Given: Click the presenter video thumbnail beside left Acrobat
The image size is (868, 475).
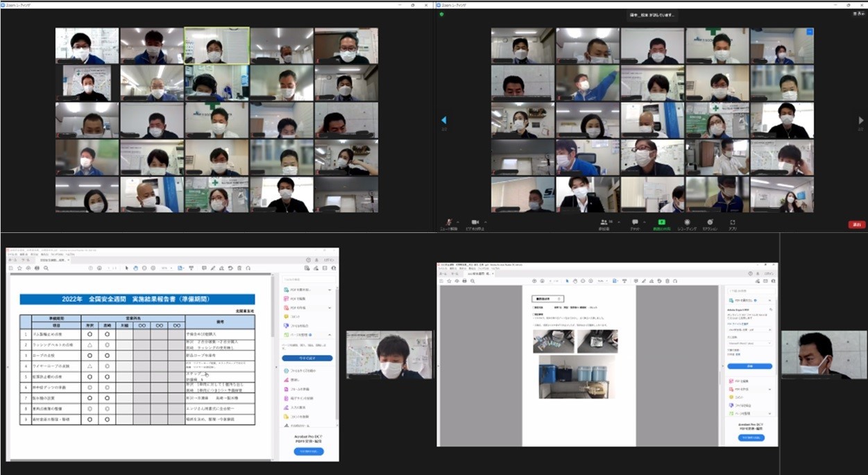Looking at the screenshot, I should click(x=389, y=355).
